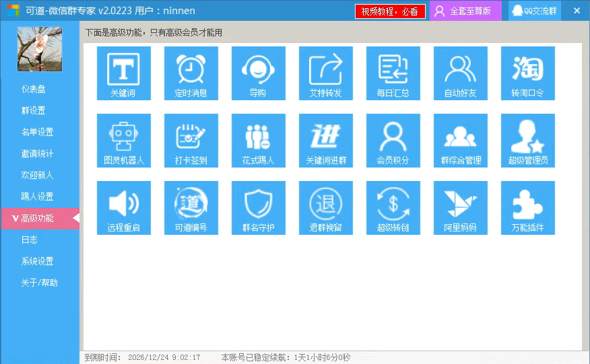Launch the 阿里妈妈 feature tile
Screen dimensions: 590x364
(460, 207)
